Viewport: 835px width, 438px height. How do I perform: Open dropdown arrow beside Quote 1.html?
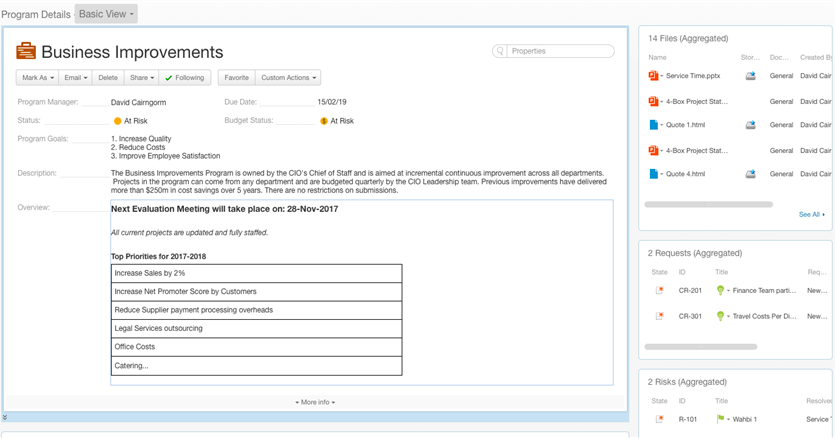click(x=662, y=125)
